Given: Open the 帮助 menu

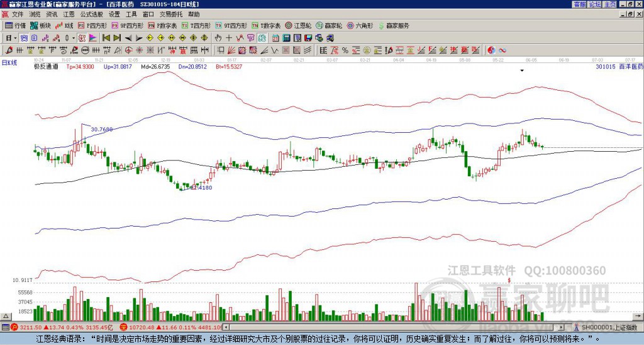Looking at the screenshot, I should tap(194, 14).
